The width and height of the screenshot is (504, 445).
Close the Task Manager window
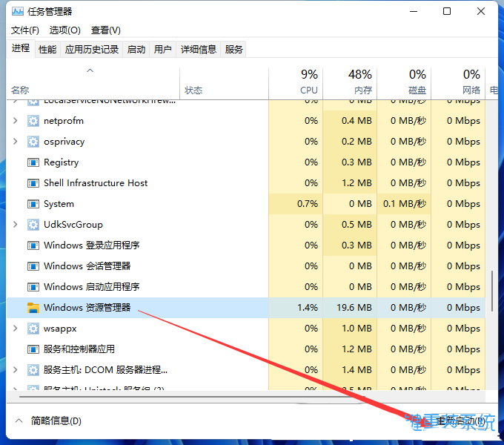click(x=481, y=12)
